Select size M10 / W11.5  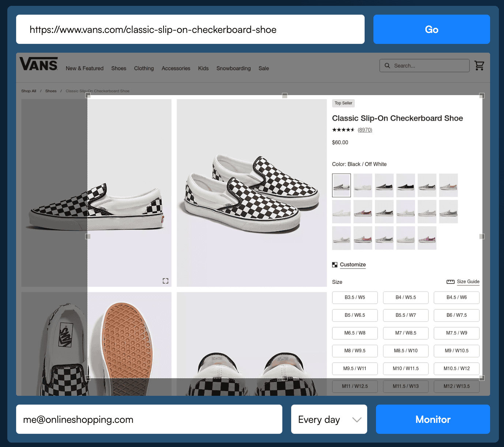pos(406,368)
